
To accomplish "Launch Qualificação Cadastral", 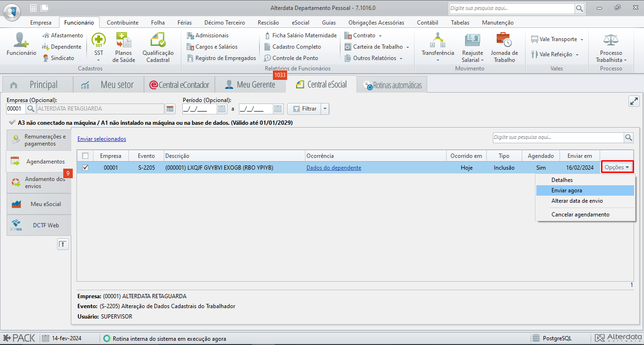I will 158,47.
